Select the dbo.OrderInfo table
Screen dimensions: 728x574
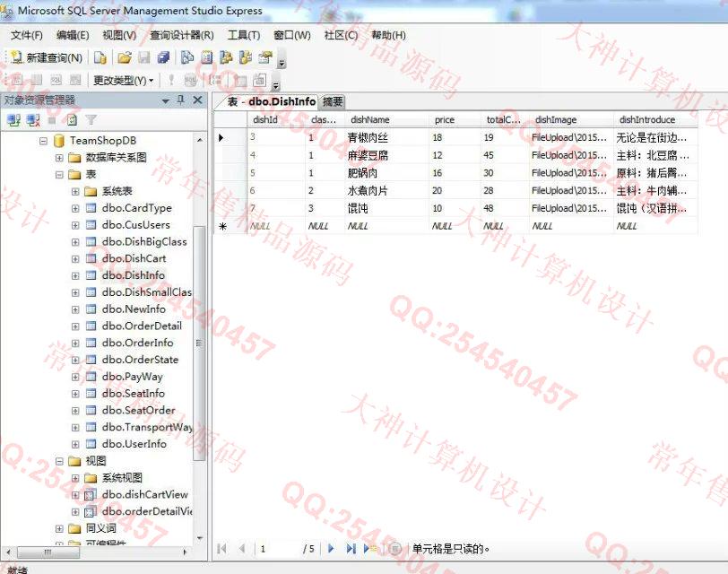[x=137, y=343]
